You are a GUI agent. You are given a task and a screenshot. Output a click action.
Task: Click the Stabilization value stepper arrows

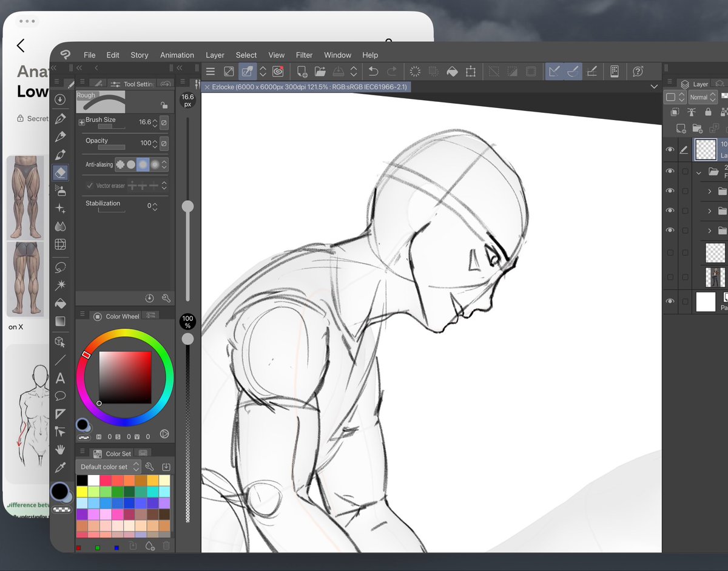(155, 206)
